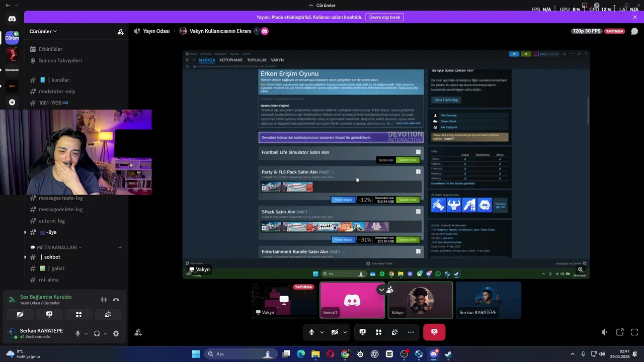Open soundboard in voice panel
This screenshot has width=644, height=362.
point(108,314)
